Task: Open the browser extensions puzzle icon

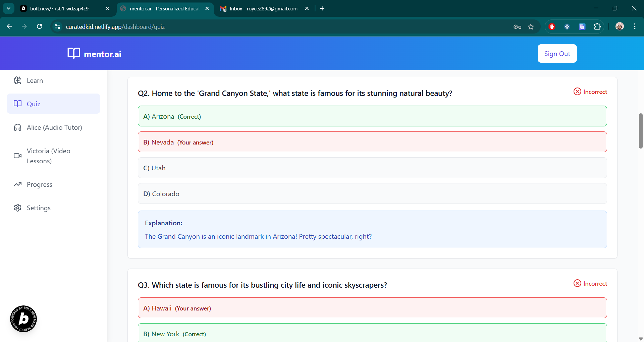Action: coord(597,27)
